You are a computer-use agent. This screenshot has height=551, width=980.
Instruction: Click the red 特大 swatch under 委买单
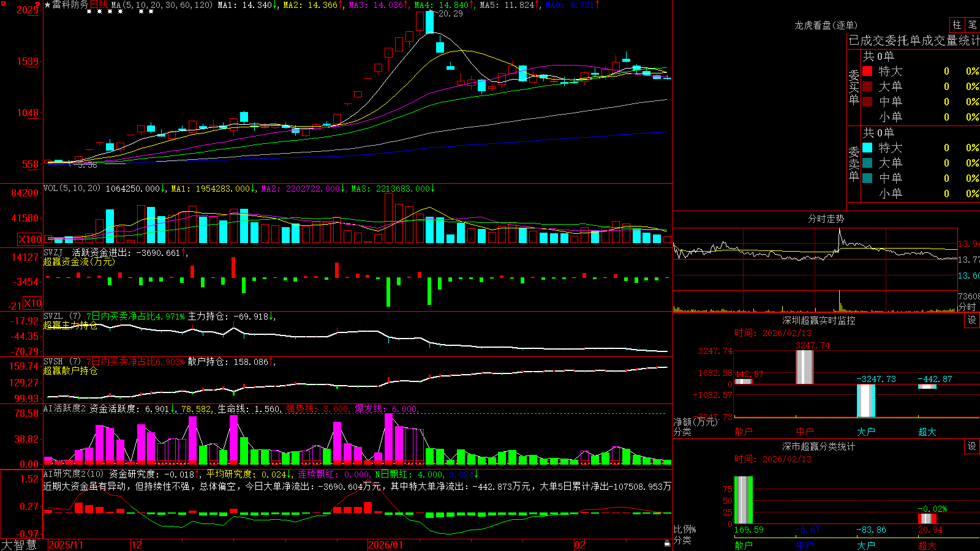pyautogui.click(x=867, y=71)
